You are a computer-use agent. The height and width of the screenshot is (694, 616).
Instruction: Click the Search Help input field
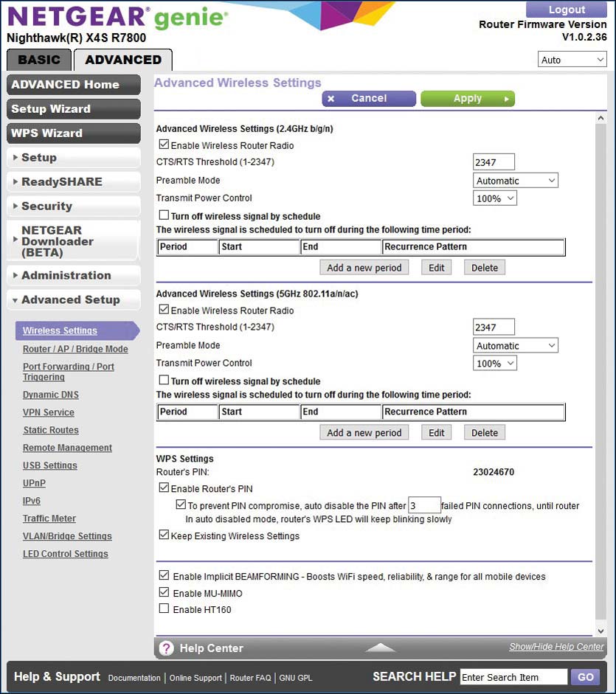(x=513, y=677)
